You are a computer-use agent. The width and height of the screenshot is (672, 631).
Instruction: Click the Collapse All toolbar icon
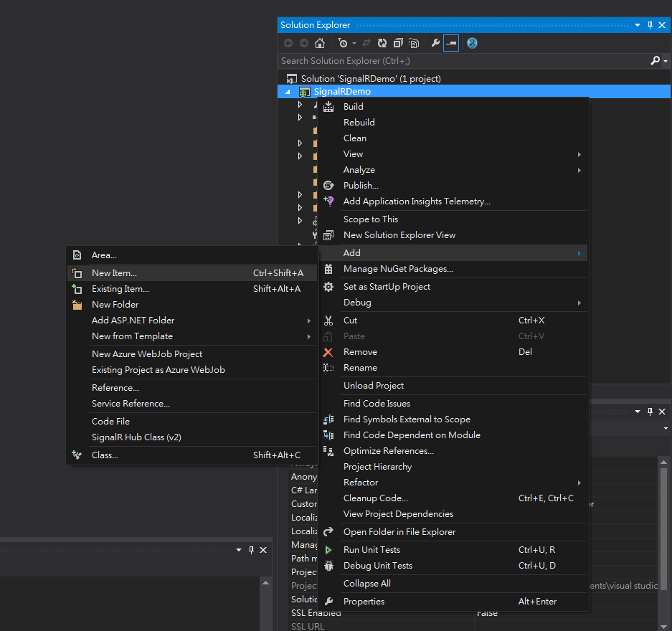click(398, 43)
